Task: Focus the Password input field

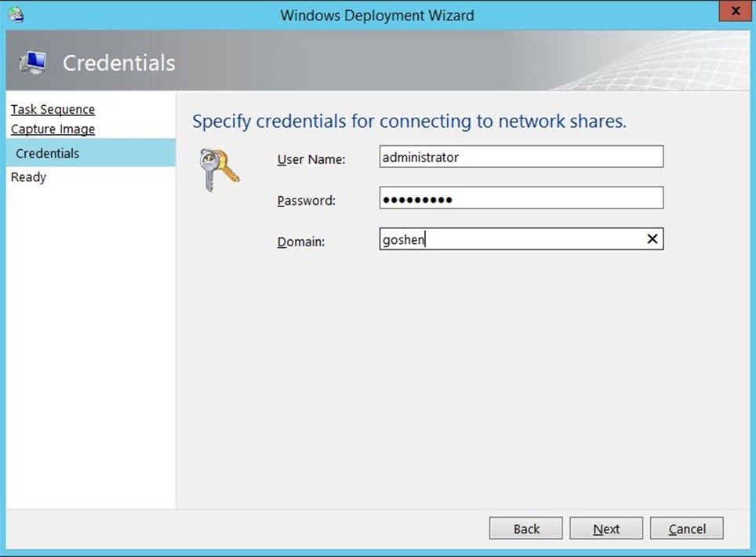Action: pyautogui.click(x=522, y=198)
